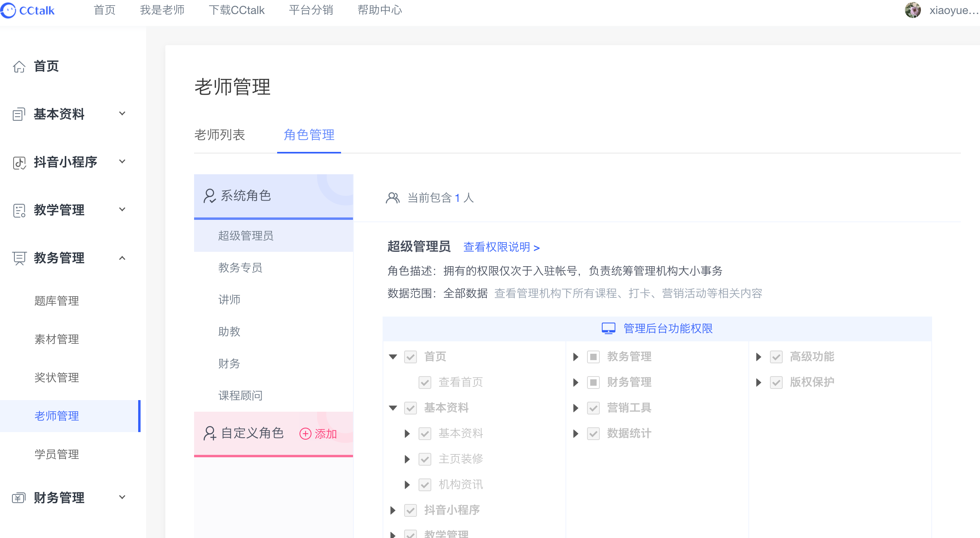
Task: Select the 首页 home icon in sidebar
Action: [19, 66]
